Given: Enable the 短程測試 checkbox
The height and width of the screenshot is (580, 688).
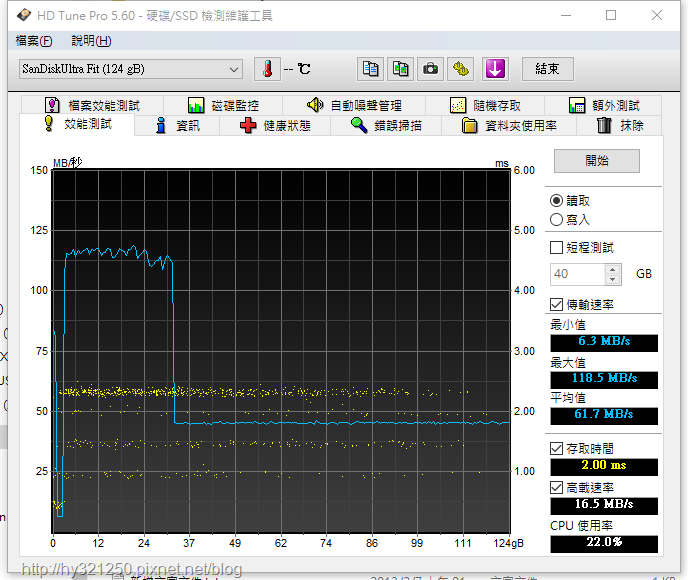Looking at the screenshot, I should (556, 247).
